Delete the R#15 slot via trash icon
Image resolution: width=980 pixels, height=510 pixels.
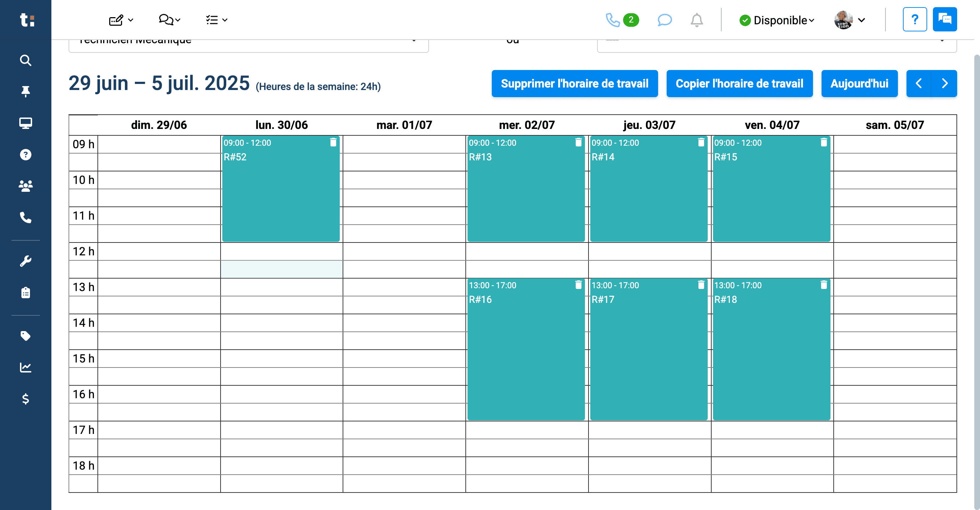[x=824, y=142]
